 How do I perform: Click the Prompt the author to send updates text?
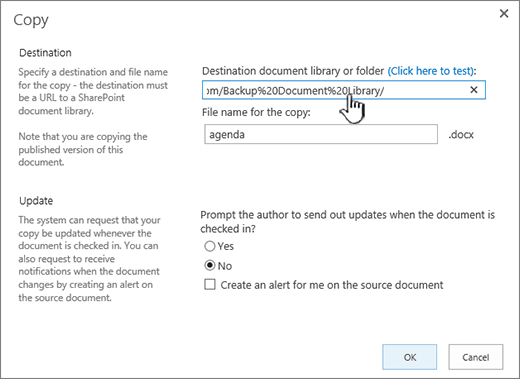[347, 222]
